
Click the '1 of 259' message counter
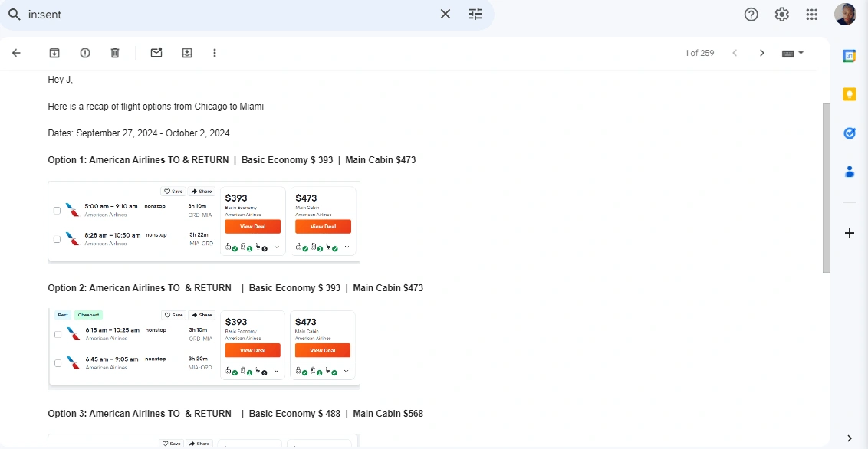tap(699, 53)
